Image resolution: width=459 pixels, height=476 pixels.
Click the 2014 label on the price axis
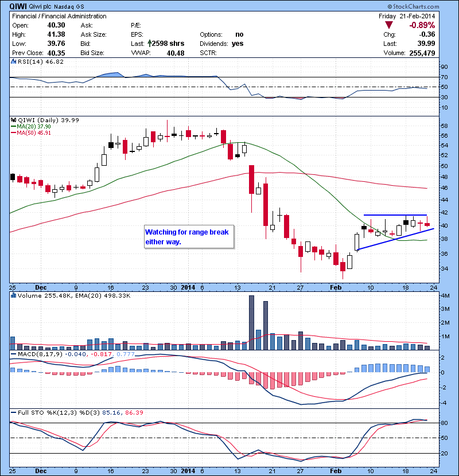click(188, 287)
